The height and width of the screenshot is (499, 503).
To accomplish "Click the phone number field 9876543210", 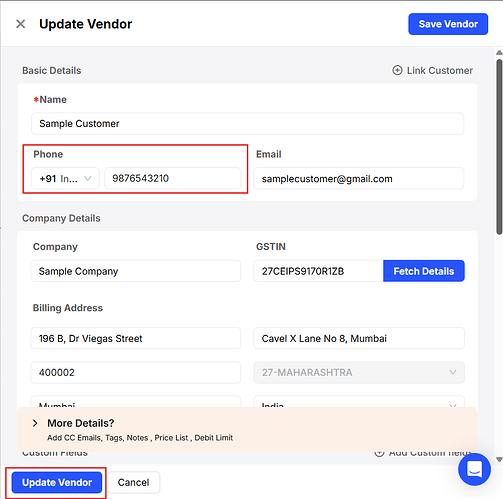I will (x=173, y=178).
